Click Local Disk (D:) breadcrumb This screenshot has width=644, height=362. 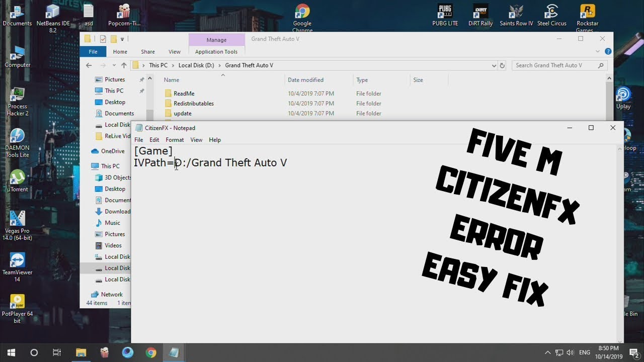point(196,65)
